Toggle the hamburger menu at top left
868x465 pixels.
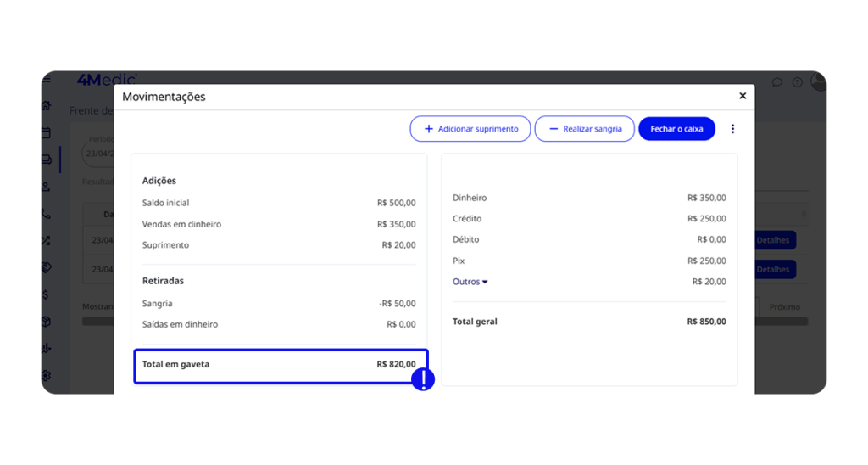tap(47, 80)
